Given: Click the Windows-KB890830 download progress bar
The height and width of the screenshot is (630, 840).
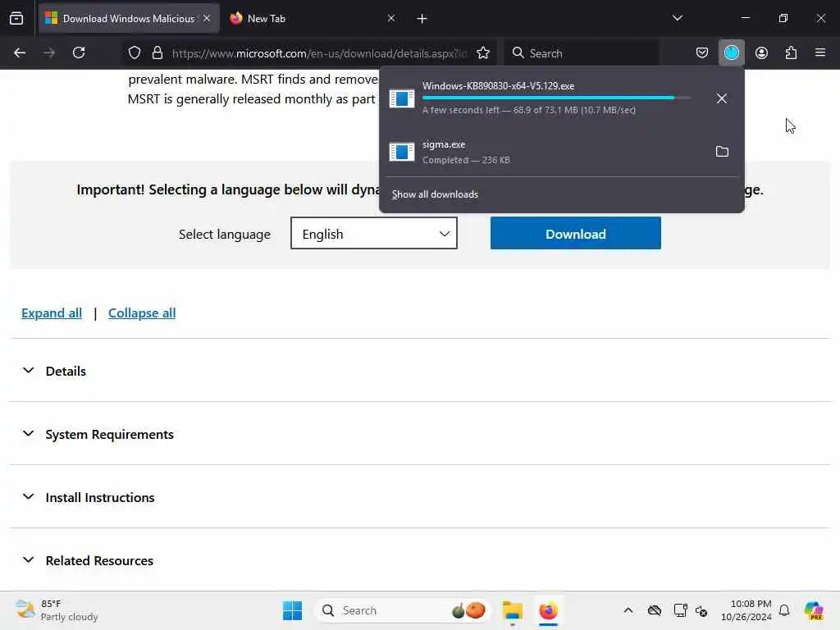Looking at the screenshot, I should pyautogui.click(x=555, y=98).
